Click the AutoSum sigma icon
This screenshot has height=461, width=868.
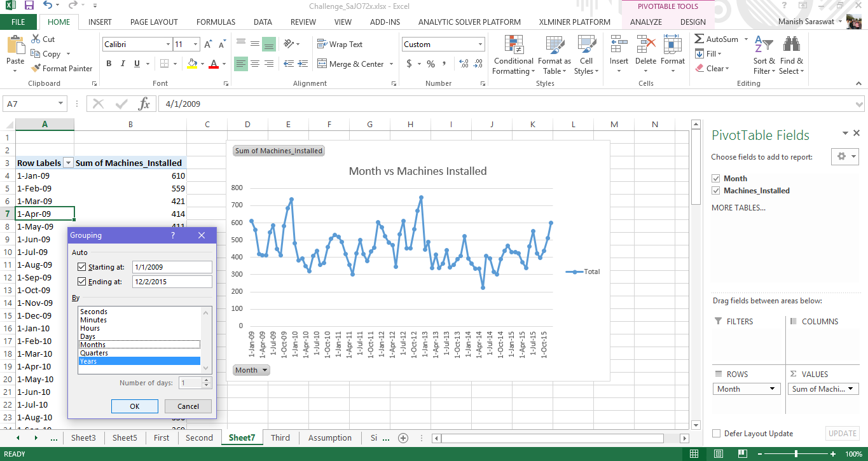[x=699, y=39]
